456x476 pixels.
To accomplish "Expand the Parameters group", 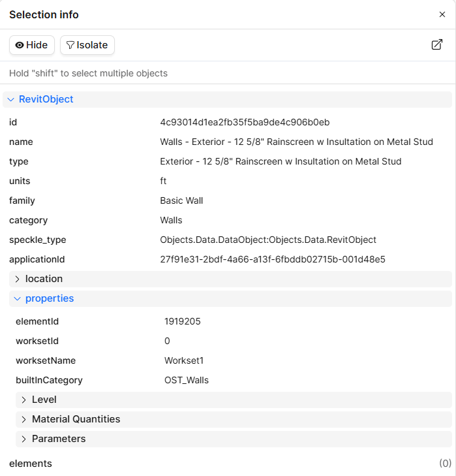I will [234, 439].
